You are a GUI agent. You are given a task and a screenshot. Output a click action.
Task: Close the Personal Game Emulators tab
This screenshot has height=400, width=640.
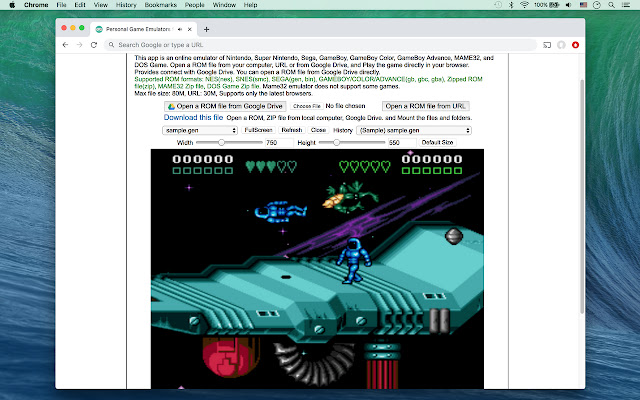(189, 29)
